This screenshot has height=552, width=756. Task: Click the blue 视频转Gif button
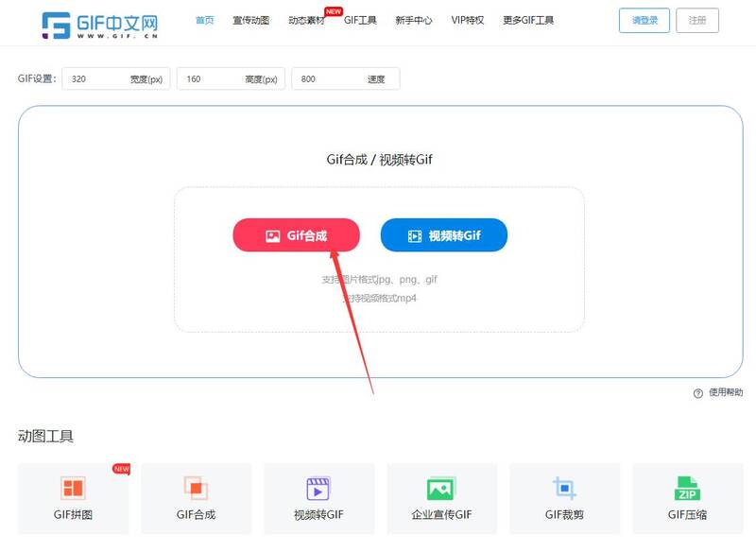click(444, 235)
